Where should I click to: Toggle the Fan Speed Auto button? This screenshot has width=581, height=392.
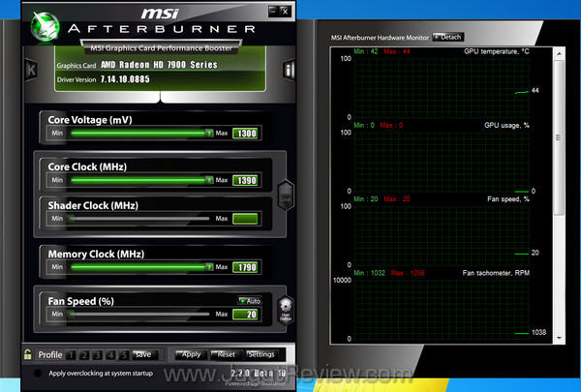point(249,301)
